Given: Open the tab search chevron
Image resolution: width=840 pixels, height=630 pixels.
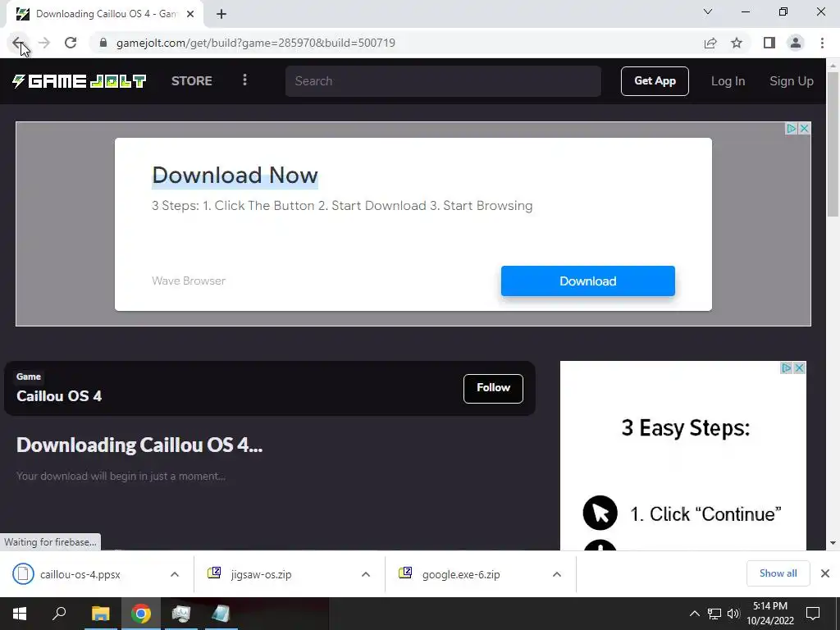Looking at the screenshot, I should [708, 11].
